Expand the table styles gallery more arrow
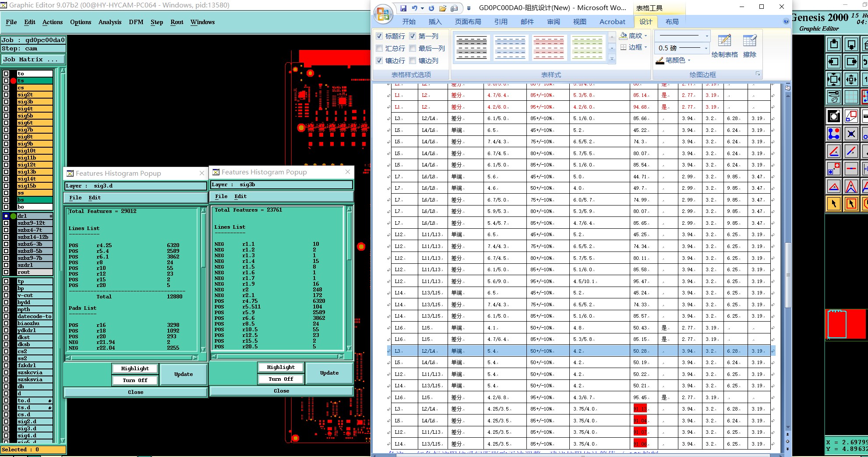This screenshot has width=868, height=457. tap(612, 59)
